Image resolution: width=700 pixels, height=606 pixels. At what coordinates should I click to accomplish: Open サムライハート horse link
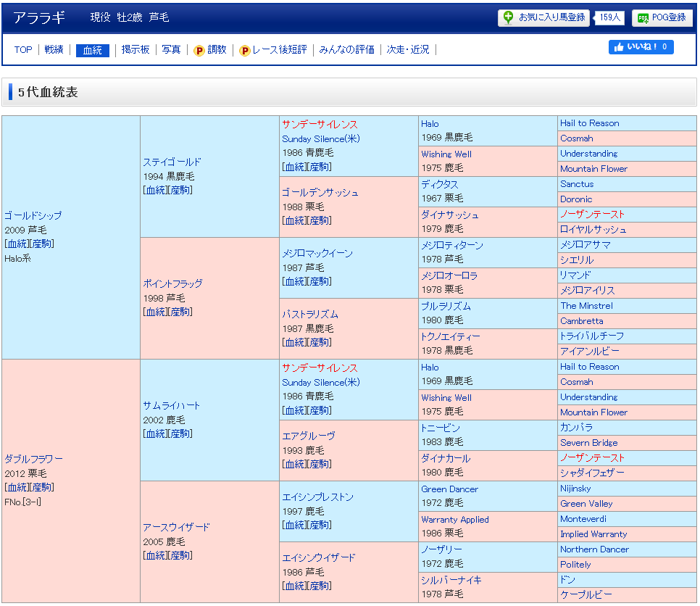click(x=171, y=405)
